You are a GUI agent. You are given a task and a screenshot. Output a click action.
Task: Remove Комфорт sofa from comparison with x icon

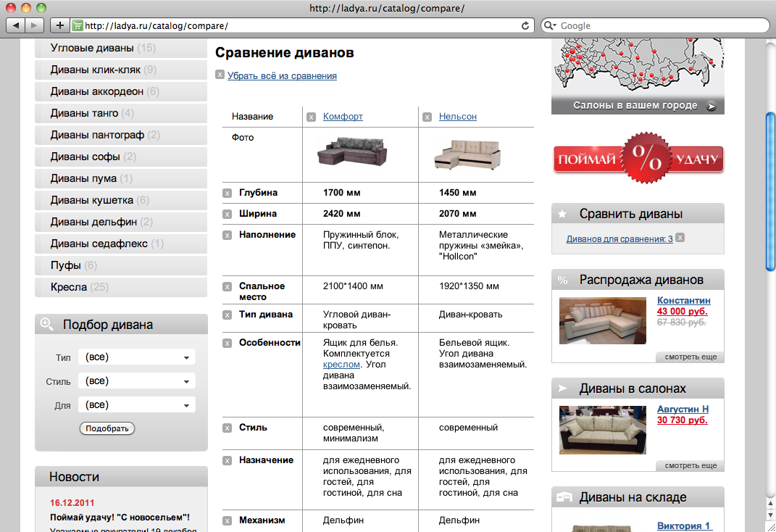311,117
